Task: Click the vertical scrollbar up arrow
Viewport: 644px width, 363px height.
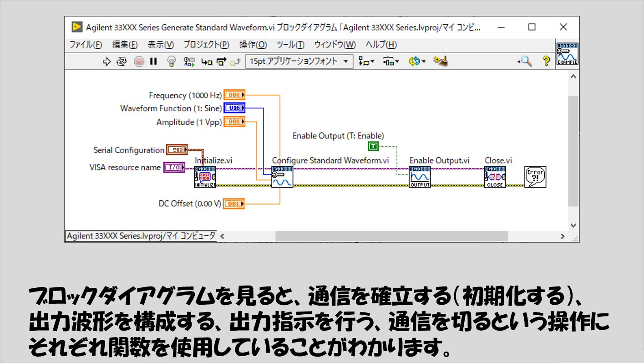Action: (573, 77)
